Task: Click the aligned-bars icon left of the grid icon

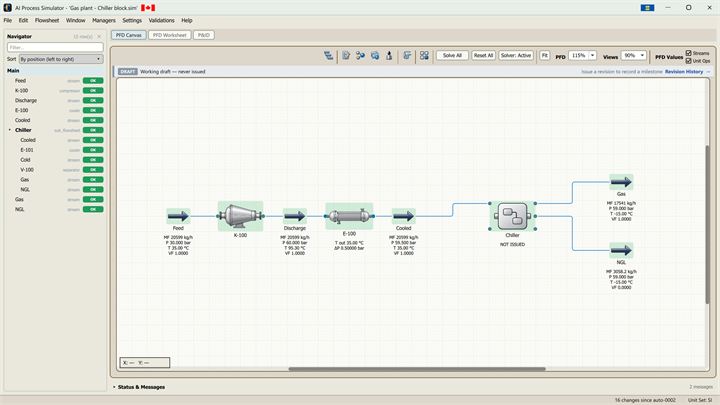Action: (407, 56)
